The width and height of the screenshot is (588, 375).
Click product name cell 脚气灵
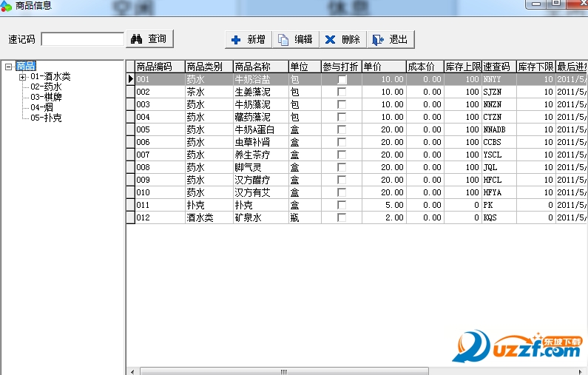(261, 167)
